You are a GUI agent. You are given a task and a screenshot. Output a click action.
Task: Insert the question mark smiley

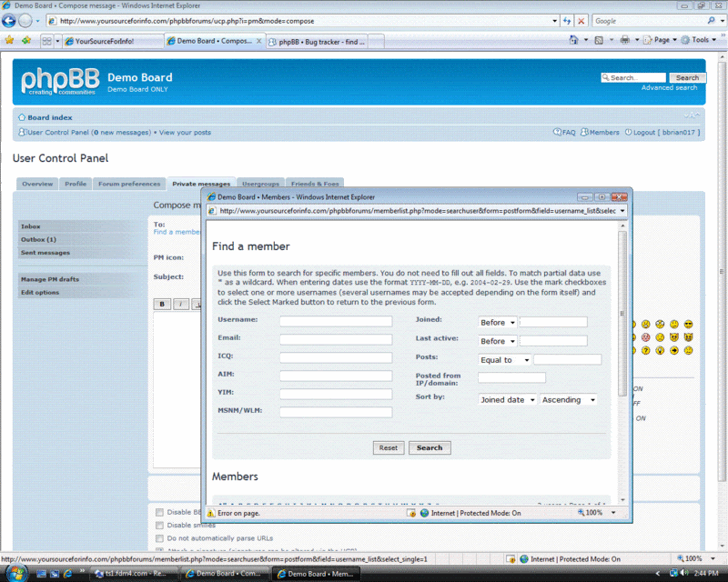click(x=646, y=350)
